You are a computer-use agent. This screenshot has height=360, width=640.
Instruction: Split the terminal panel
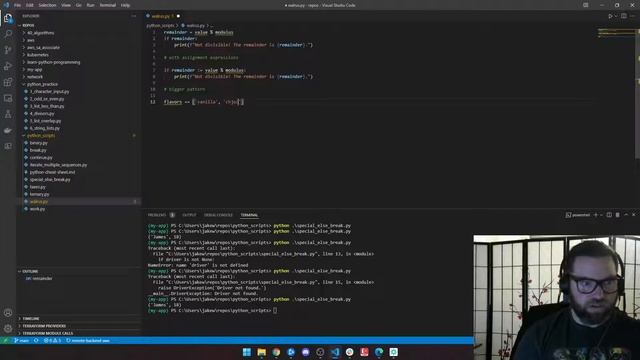point(609,215)
